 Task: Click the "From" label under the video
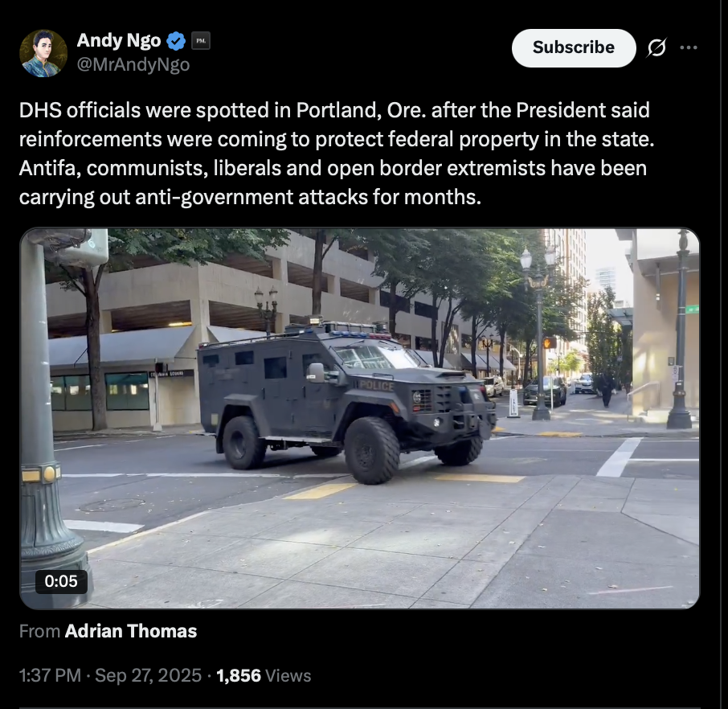39,631
